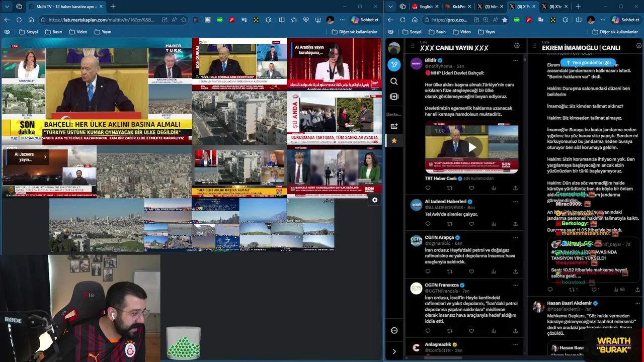Switch to the KickPer tab
Screen dimensions: 644x362
[x=457, y=7]
